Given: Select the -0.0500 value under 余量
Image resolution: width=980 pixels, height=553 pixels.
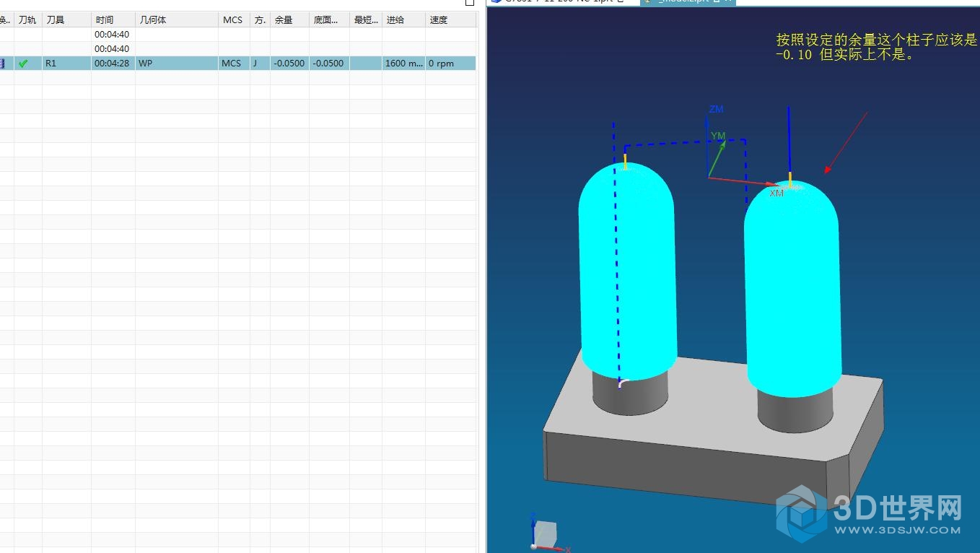Looking at the screenshot, I should pos(289,64).
